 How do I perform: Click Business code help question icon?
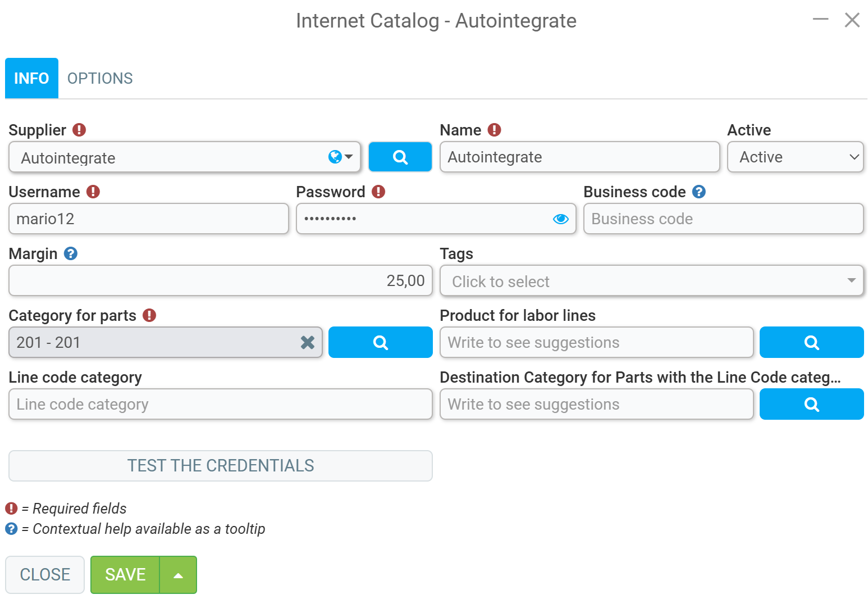click(x=698, y=192)
